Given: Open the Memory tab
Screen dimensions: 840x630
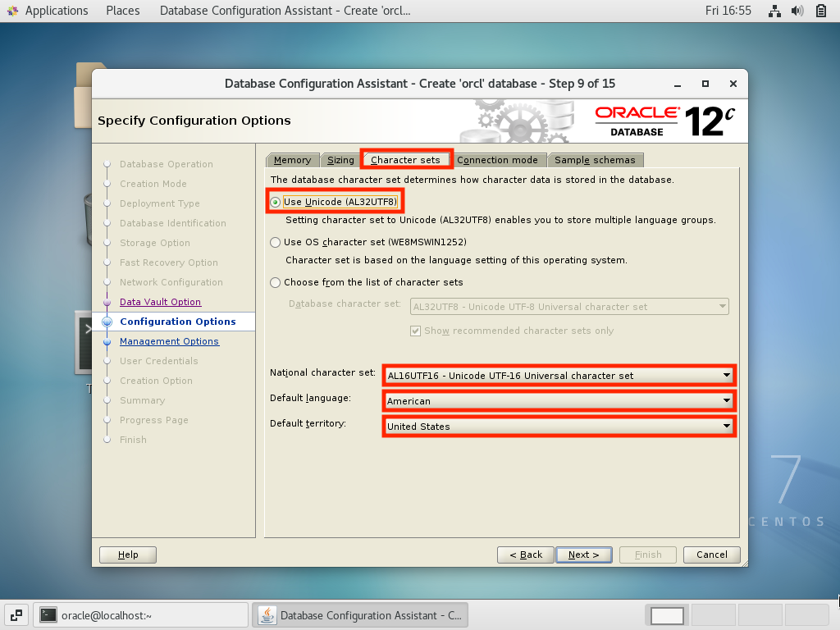Looking at the screenshot, I should point(293,160).
